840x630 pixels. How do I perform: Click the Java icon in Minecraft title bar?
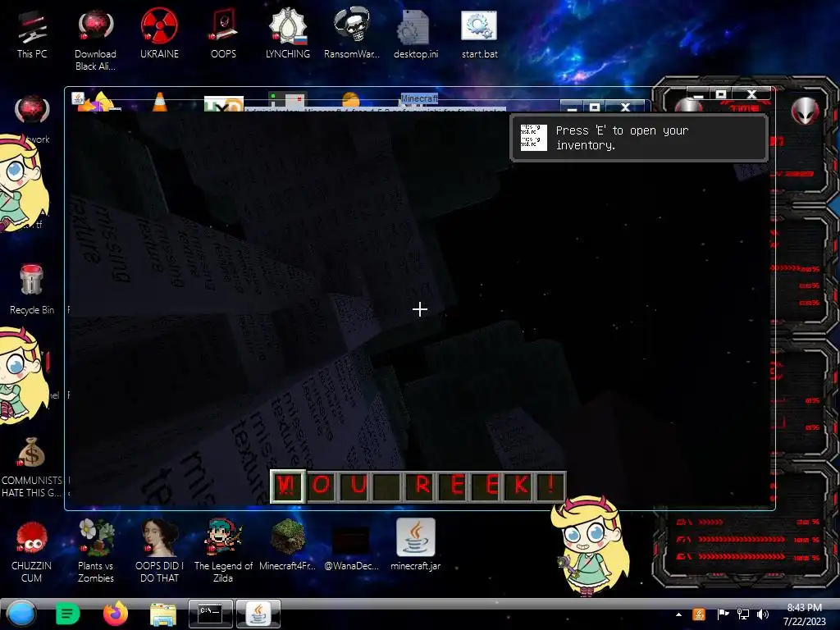point(78,98)
